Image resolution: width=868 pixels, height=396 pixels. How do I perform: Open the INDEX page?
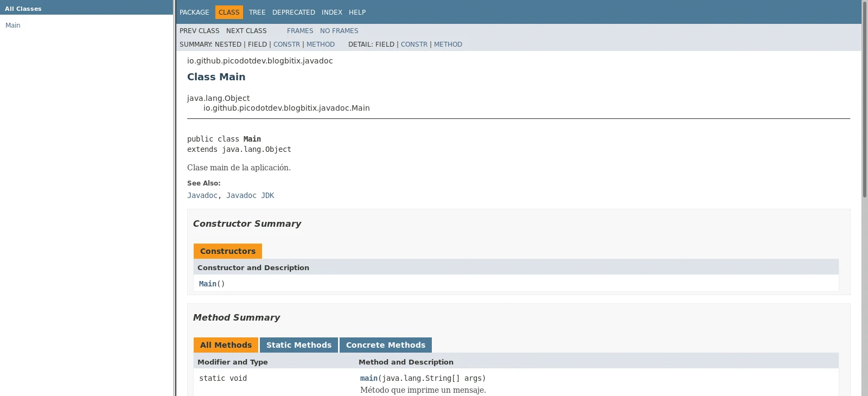pyautogui.click(x=331, y=12)
